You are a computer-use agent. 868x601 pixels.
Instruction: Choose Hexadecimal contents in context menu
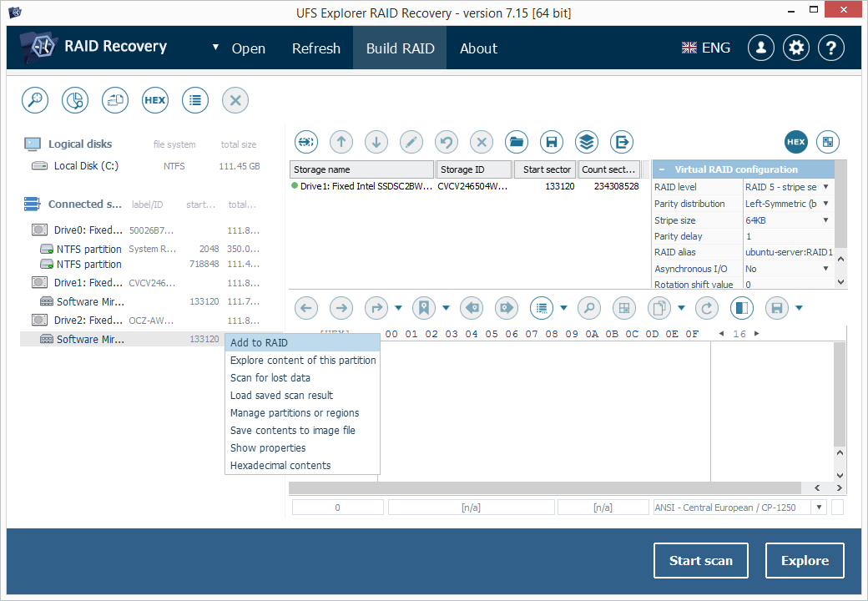click(302, 466)
